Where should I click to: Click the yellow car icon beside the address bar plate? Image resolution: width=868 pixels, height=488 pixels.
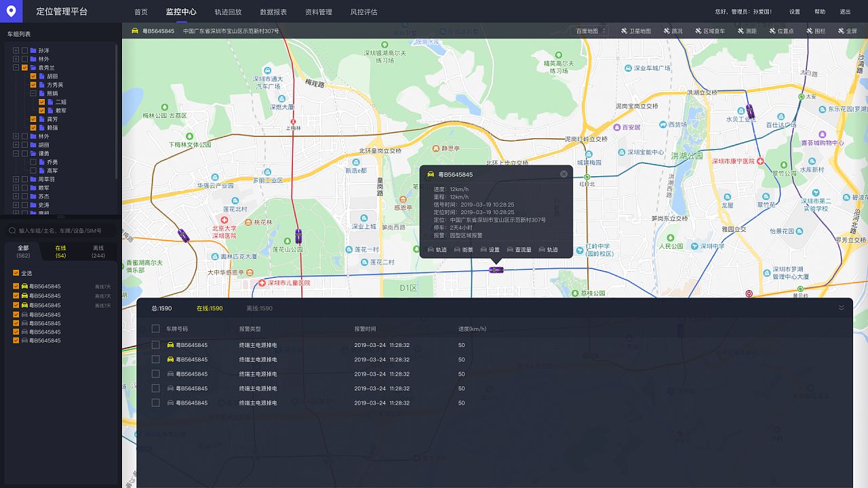coord(135,31)
